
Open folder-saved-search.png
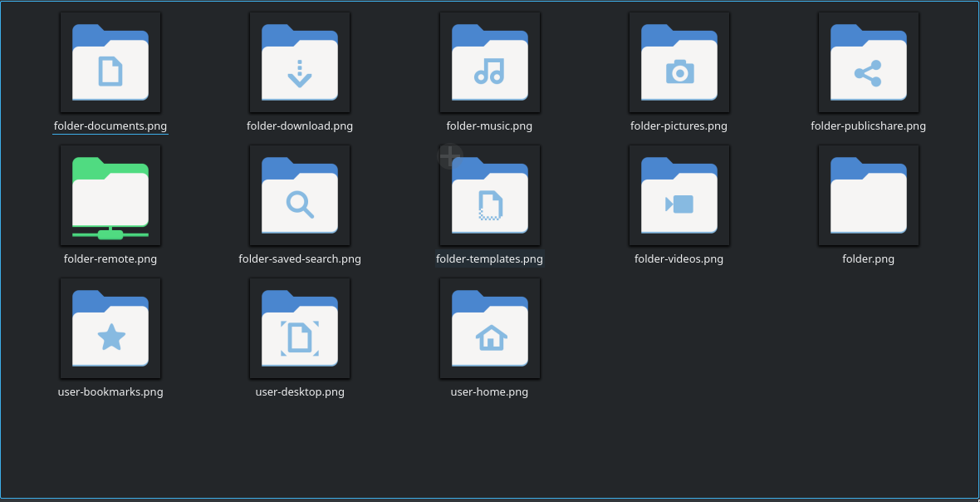tap(300, 195)
